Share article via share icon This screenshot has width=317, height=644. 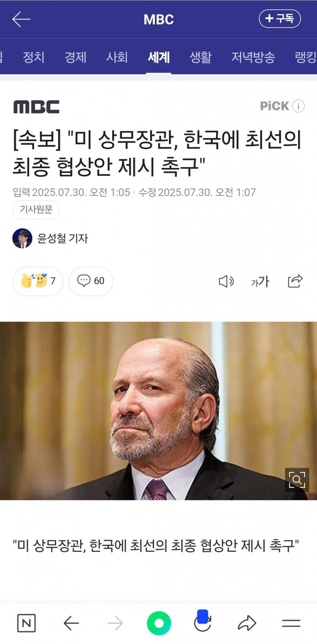(295, 281)
